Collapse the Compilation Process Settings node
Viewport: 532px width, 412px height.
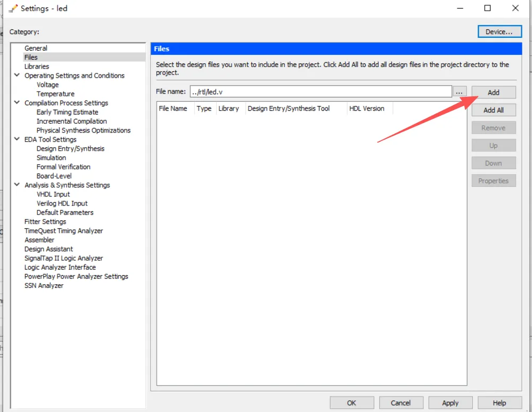click(x=17, y=102)
